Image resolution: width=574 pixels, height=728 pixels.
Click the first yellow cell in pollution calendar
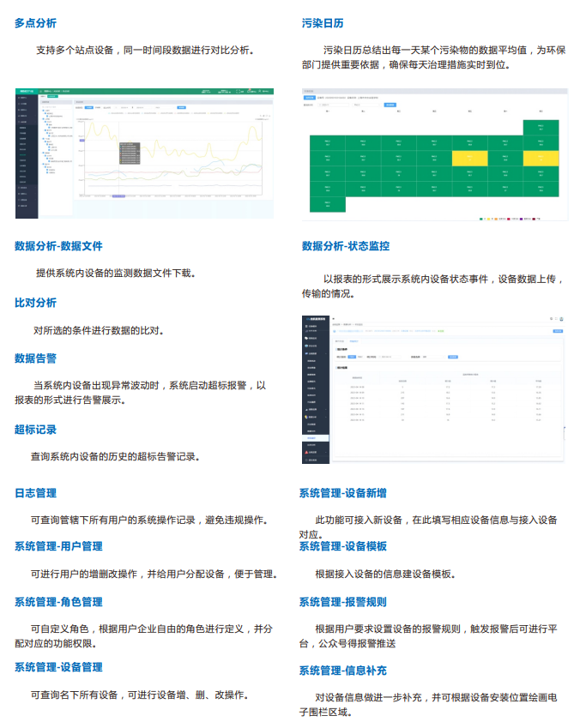tap(469, 158)
